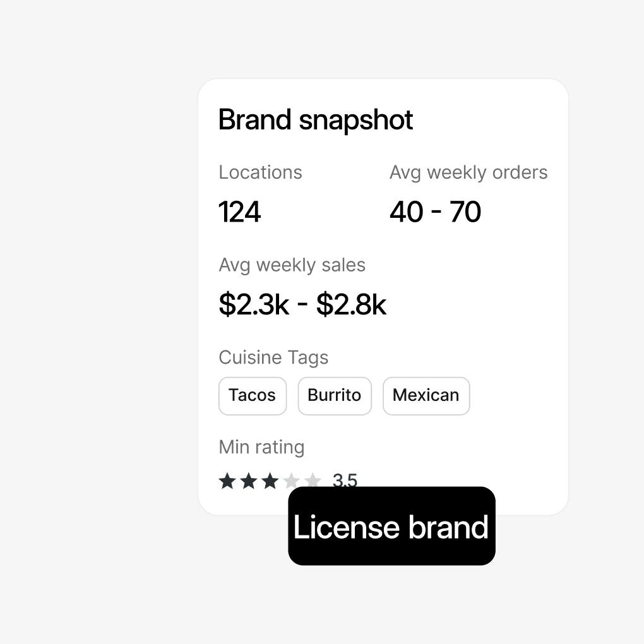Click the fourth greyed-out rating star

click(x=292, y=481)
